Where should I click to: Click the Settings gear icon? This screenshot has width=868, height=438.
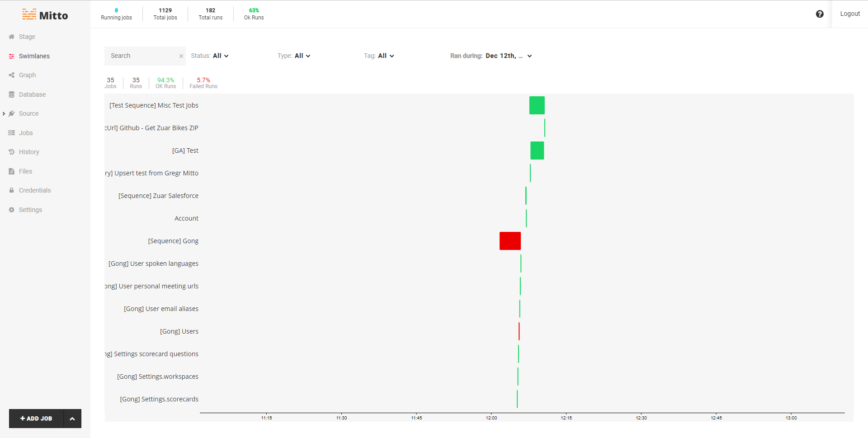coord(12,210)
